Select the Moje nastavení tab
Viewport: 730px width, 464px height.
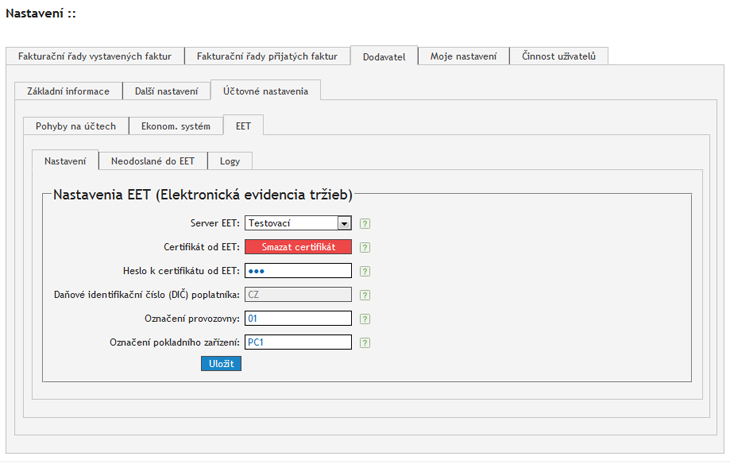(463, 57)
